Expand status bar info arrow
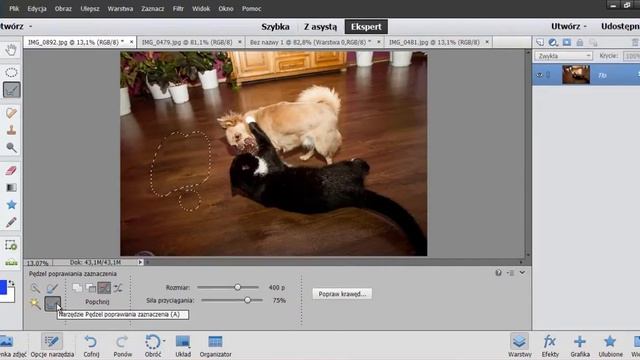Viewport: 640px width, 360px height. (x=140, y=262)
